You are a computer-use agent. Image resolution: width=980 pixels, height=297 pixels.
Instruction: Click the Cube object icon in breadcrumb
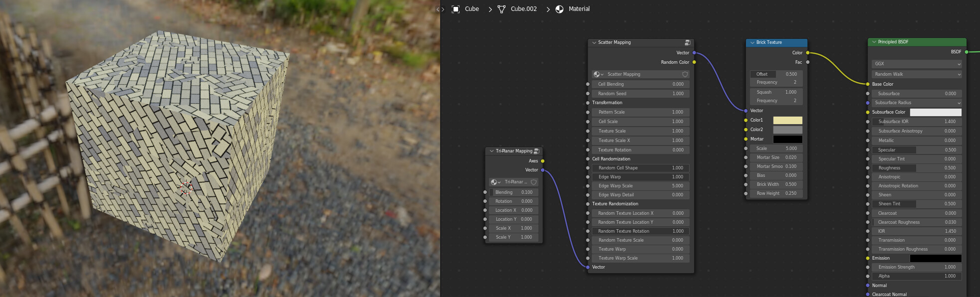(456, 9)
